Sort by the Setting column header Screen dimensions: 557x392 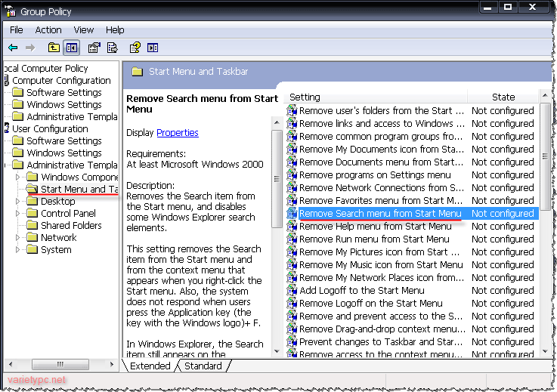pyautogui.click(x=376, y=97)
